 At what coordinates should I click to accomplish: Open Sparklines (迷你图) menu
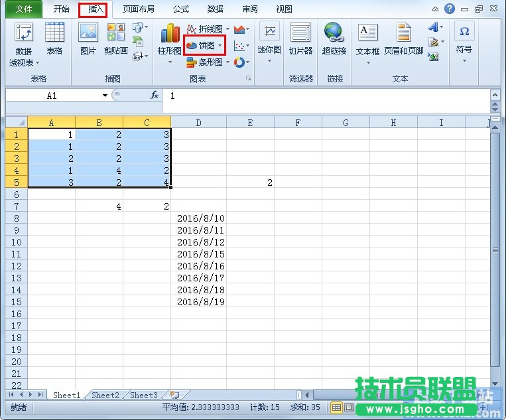click(269, 42)
